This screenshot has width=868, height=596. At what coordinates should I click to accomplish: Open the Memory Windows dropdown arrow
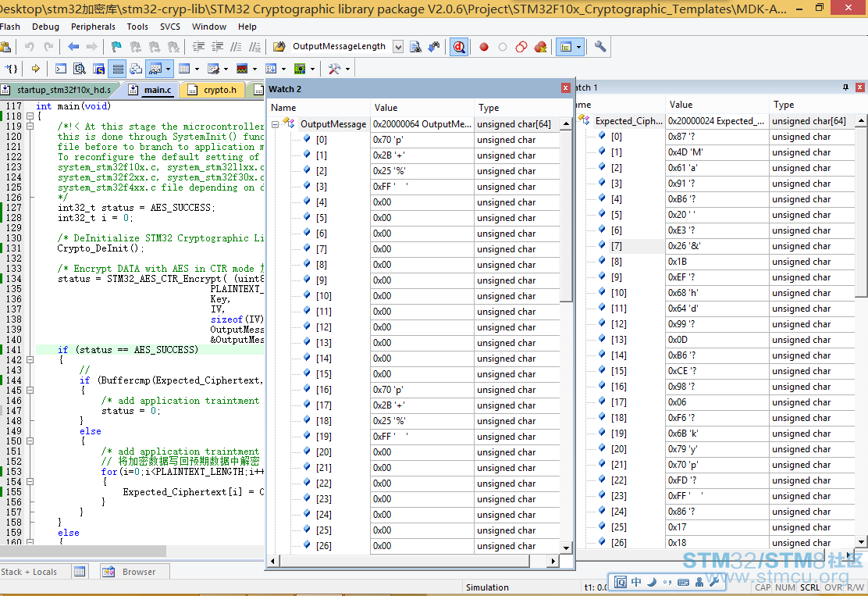point(197,69)
